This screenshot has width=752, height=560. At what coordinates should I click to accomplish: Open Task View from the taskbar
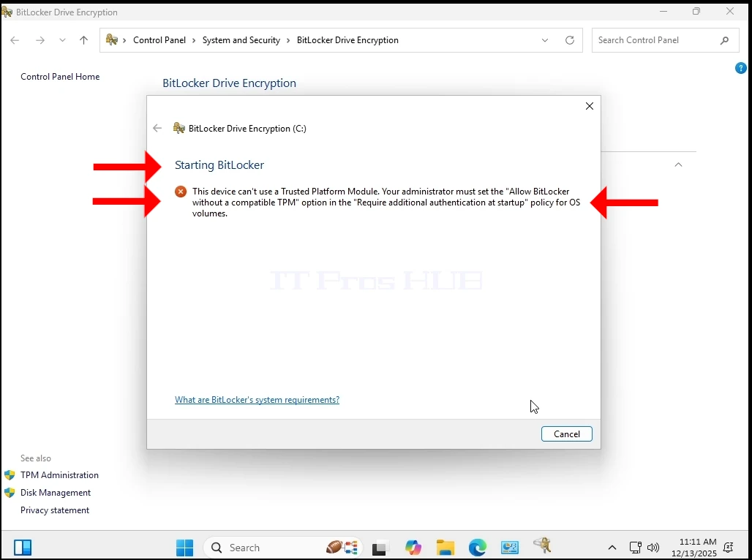380,548
